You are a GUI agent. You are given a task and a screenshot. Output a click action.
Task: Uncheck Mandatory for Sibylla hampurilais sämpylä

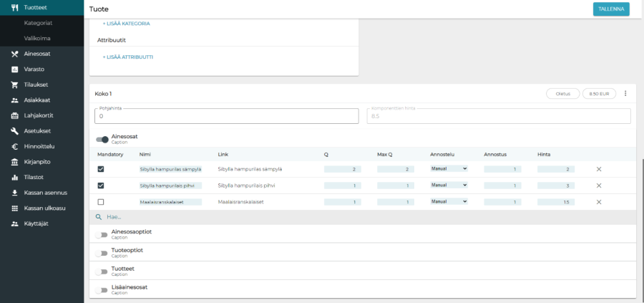[x=101, y=169]
